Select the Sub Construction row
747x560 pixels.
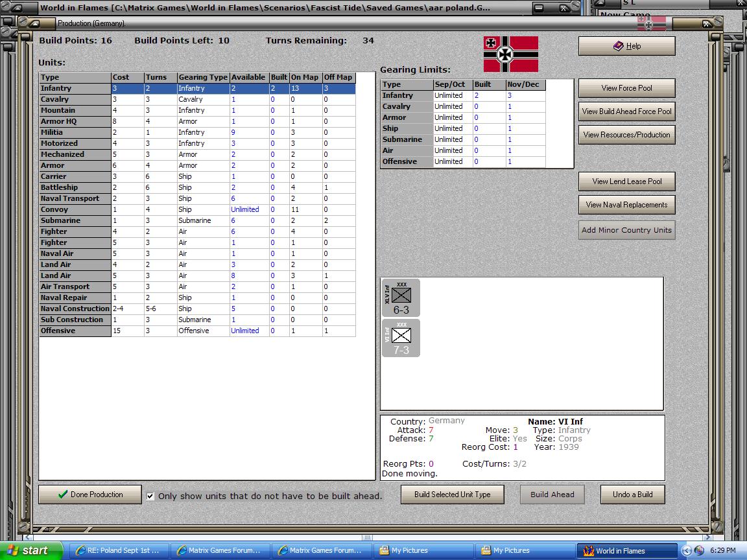click(197, 319)
